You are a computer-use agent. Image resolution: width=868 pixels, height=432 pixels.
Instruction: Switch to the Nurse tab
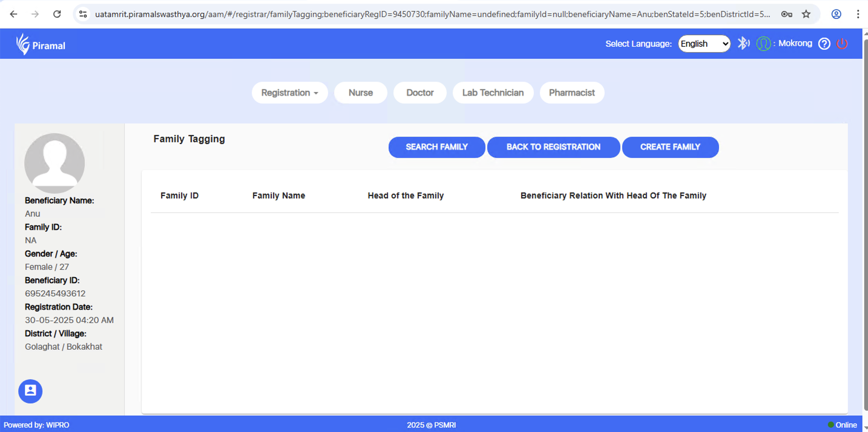[360, 93]
